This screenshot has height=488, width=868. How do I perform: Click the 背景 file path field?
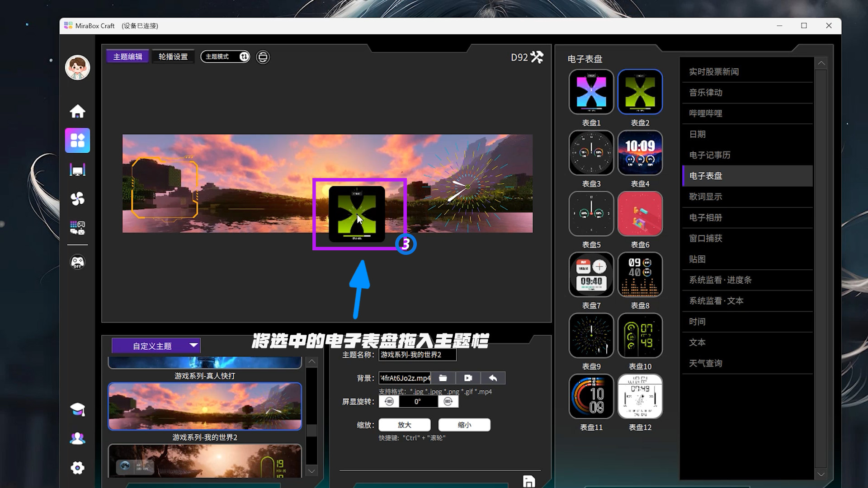[405, 378]
